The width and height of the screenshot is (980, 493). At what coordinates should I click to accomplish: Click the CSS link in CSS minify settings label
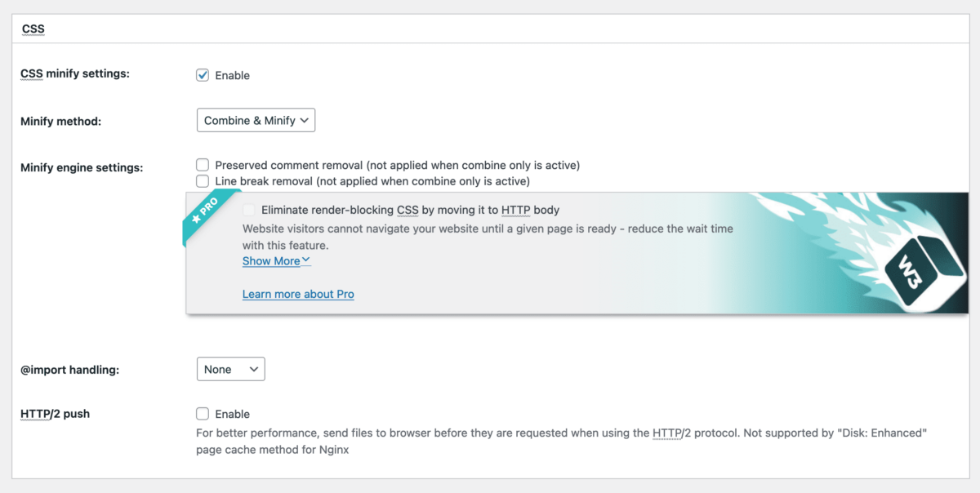[30, 73]
